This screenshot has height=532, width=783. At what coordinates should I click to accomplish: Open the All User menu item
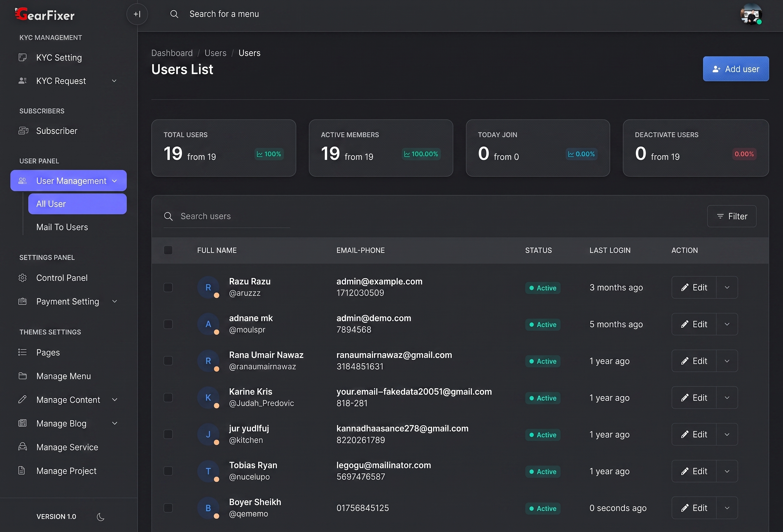[x=77, y=204]
